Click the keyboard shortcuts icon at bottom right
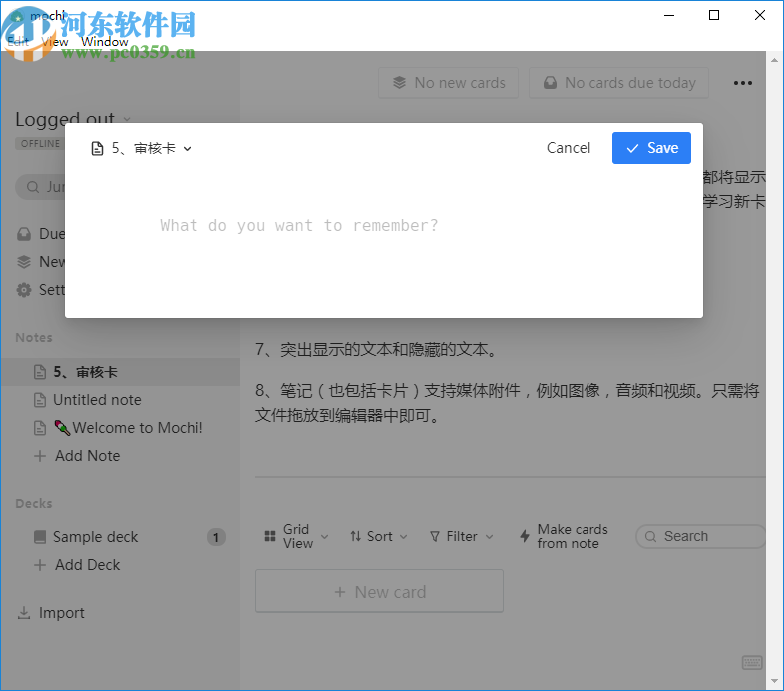This screenshot has width=784, height=691. pyautogui.click(x=752, y=663)
